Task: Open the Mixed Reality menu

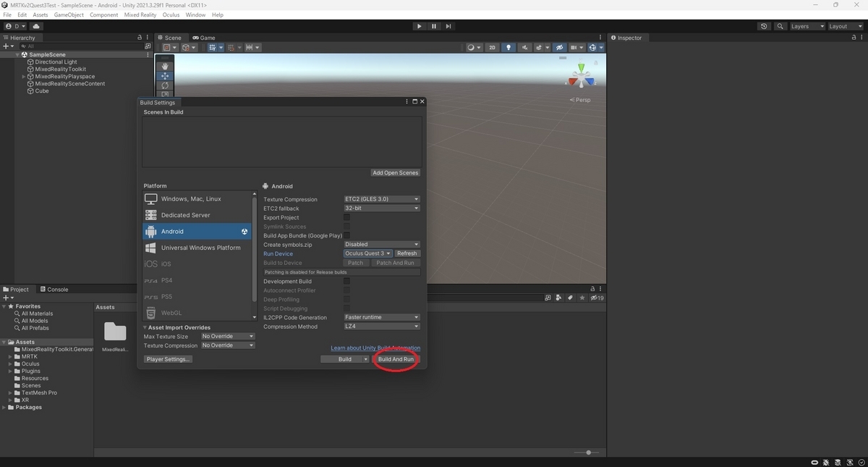Action: [x=140, y=14]
